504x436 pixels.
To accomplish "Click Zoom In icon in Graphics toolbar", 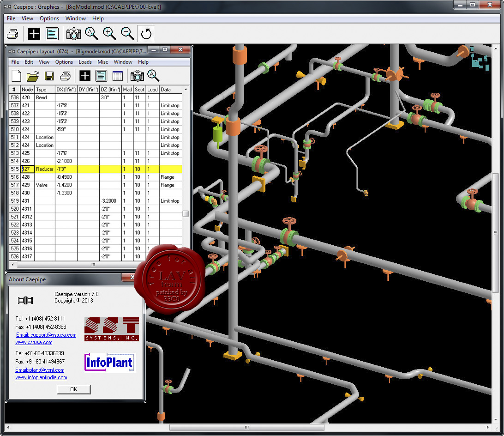I will [x=109, y=33].
